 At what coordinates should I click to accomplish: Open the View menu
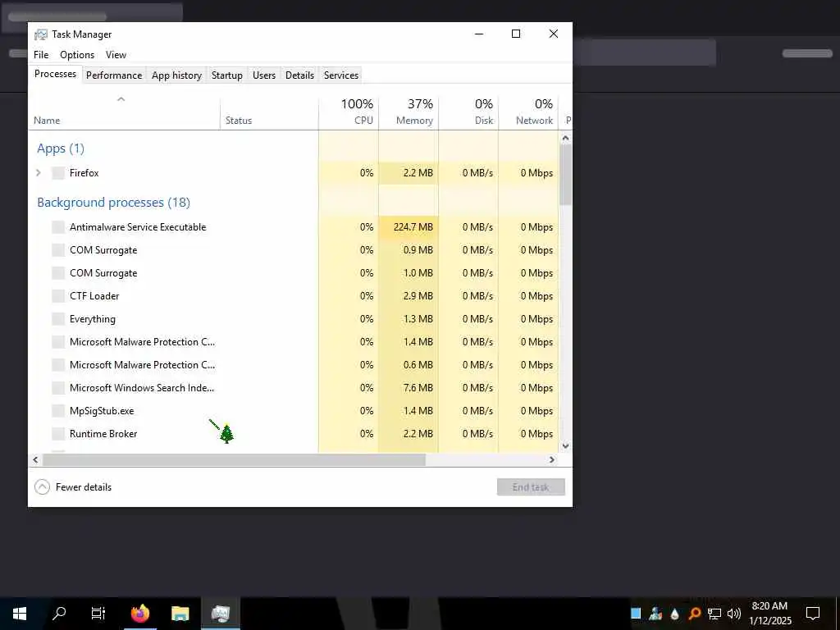[x=116, y=55]
